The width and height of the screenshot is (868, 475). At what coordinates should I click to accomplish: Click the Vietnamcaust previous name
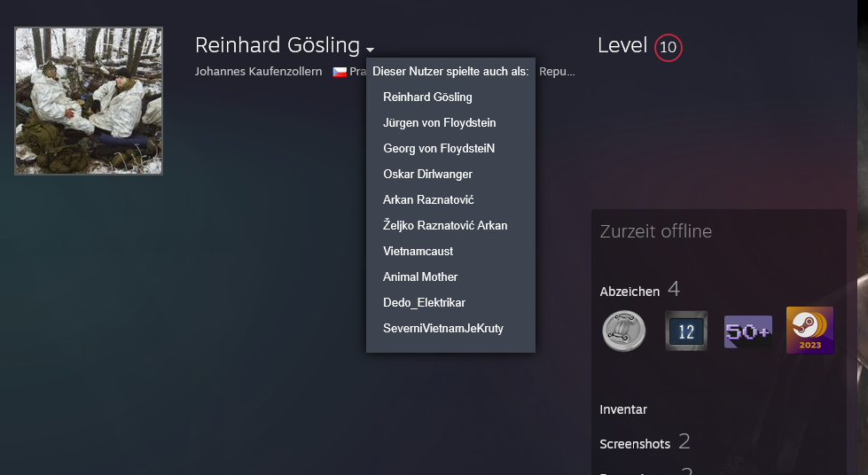click(x=418, y=251)
